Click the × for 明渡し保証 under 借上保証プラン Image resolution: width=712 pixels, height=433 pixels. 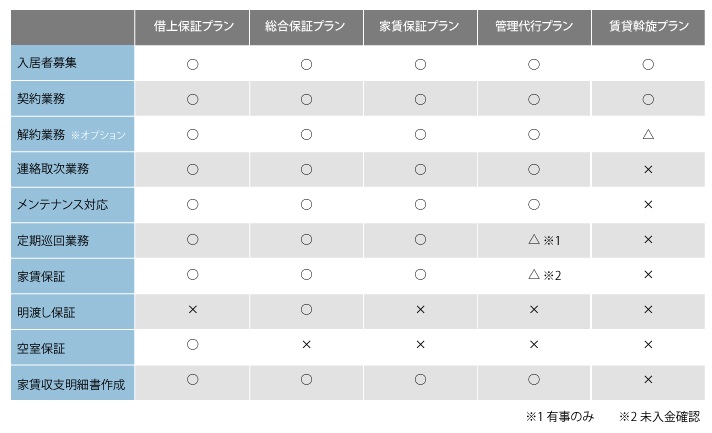point(193,310)
